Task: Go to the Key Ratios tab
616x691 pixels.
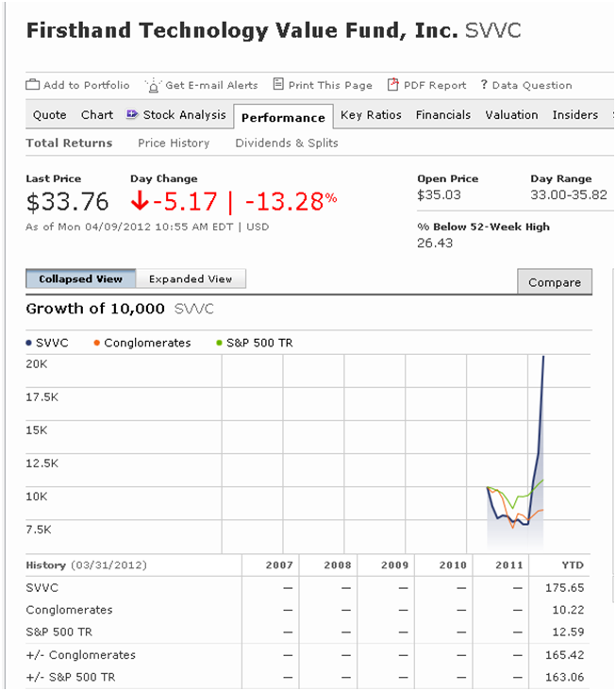Action: pos(371,115)
